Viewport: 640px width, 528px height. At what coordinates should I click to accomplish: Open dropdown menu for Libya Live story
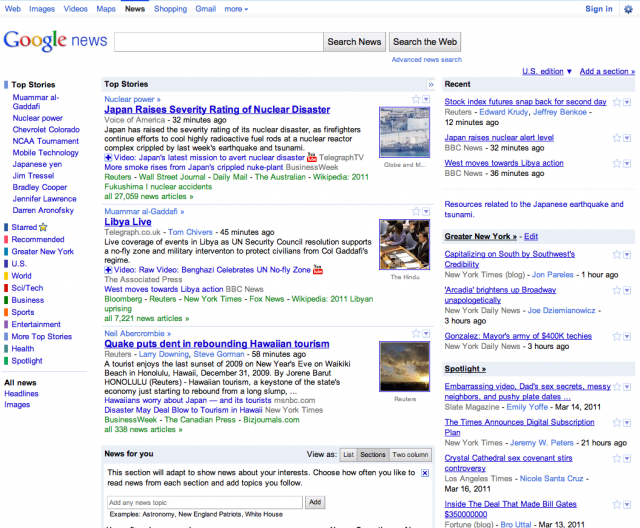(426, 211)
